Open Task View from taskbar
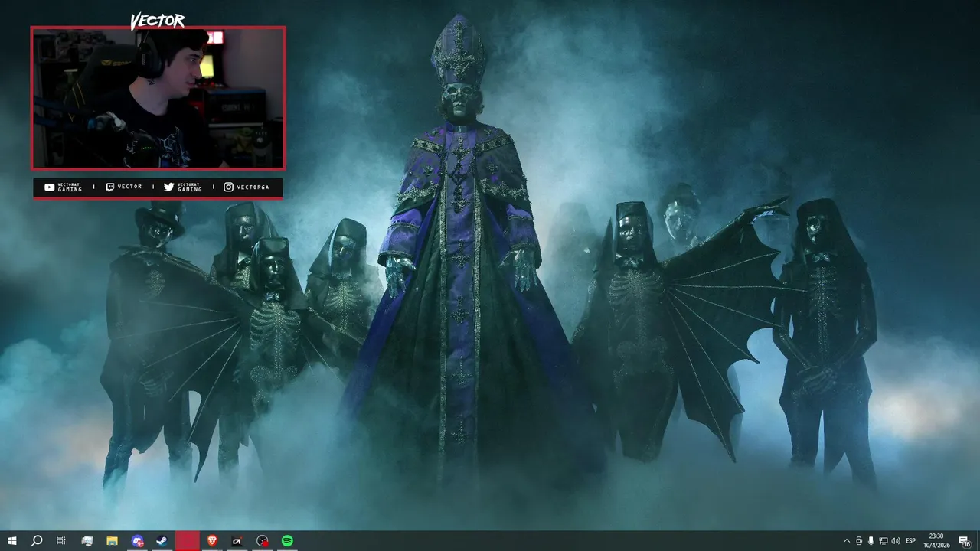This screenshot has width=980, height=551. pyautogui.click(x=61, y=541)
